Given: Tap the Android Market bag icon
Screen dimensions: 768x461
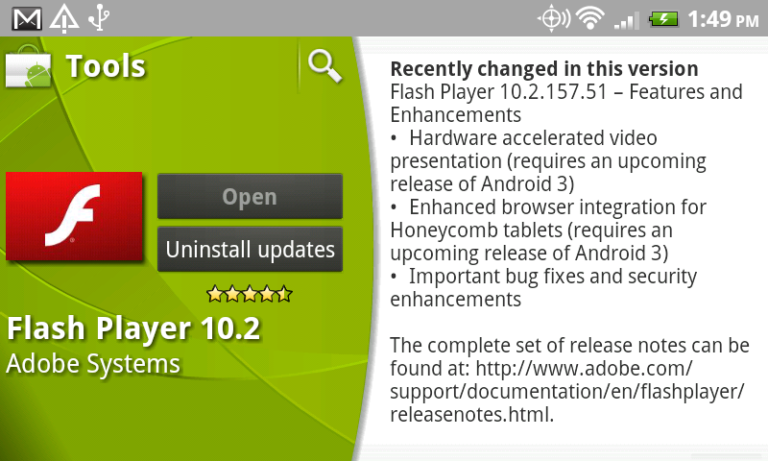Looking at the screenshot, I should (x=28, y=67).
